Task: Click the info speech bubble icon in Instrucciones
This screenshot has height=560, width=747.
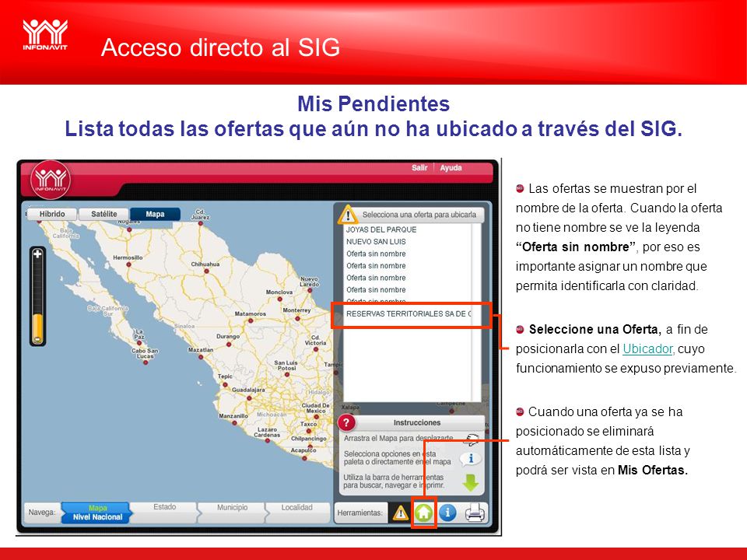Action: click(470, 459)
